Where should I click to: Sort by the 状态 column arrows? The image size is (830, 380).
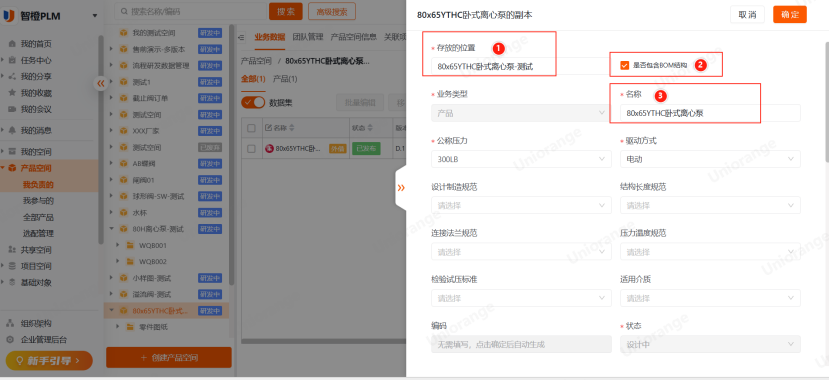coord(370,128)
